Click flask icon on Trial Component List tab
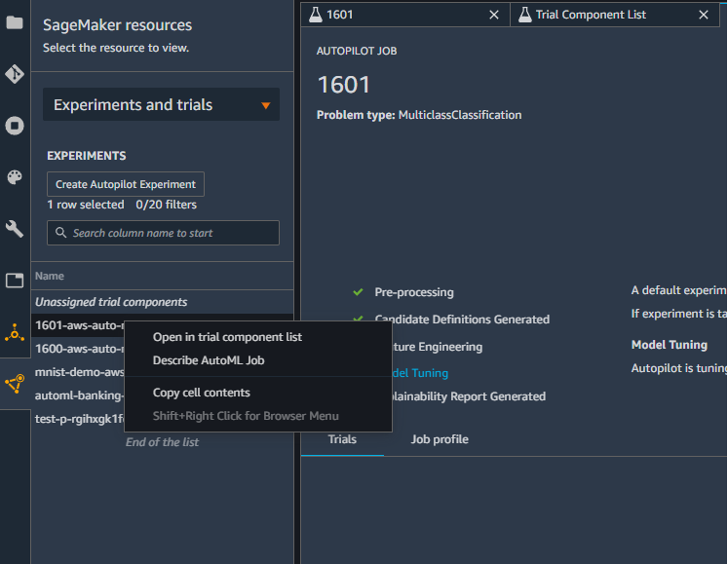728x564 pixels. click(524, 15)
